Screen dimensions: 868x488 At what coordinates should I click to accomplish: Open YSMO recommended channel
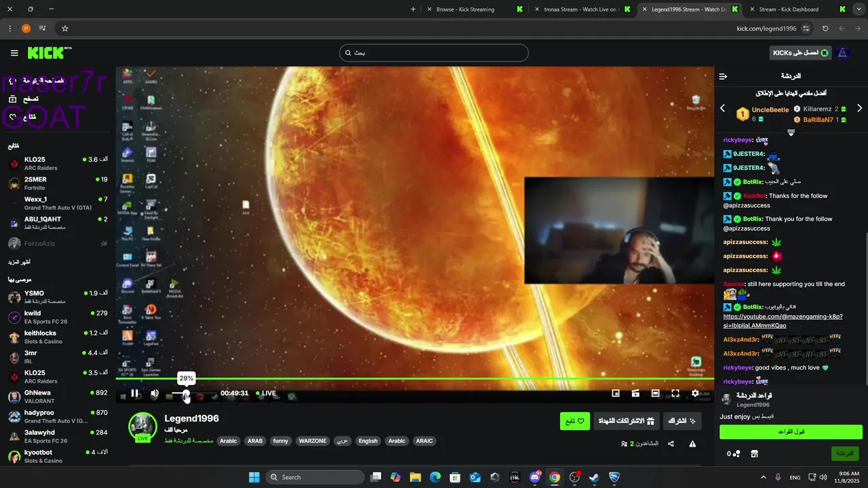tap(58, 297)
